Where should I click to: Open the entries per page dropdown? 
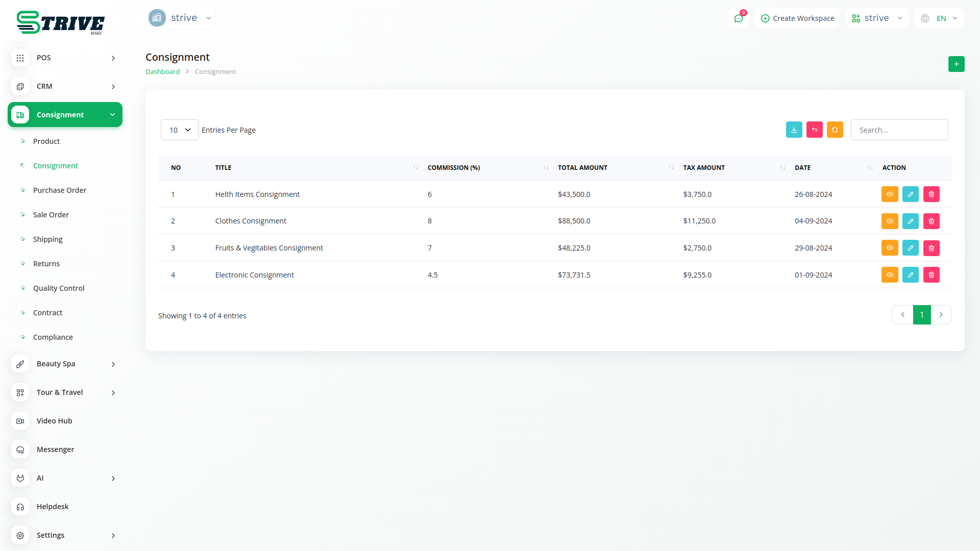[180, 130]
